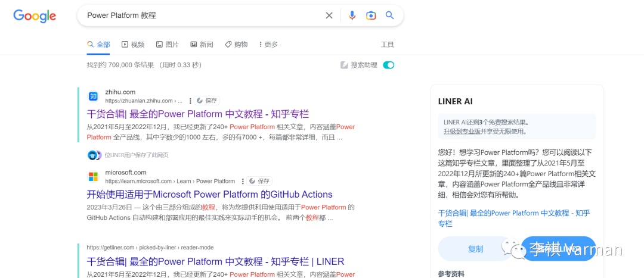This screenshot has width=644, height=278.
Task: Click the zhihu.com site favicon
Action: coord(93,96)
